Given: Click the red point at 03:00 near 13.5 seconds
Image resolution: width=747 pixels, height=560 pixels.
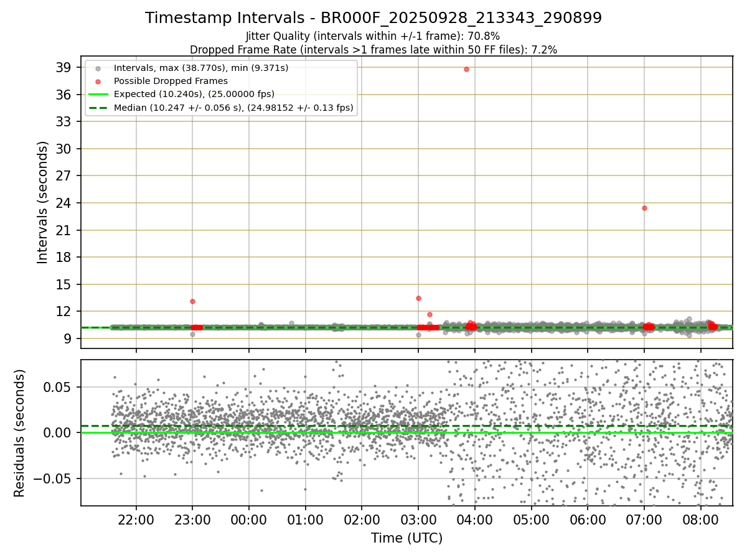Looking at the screenshot, I should 418,298.
